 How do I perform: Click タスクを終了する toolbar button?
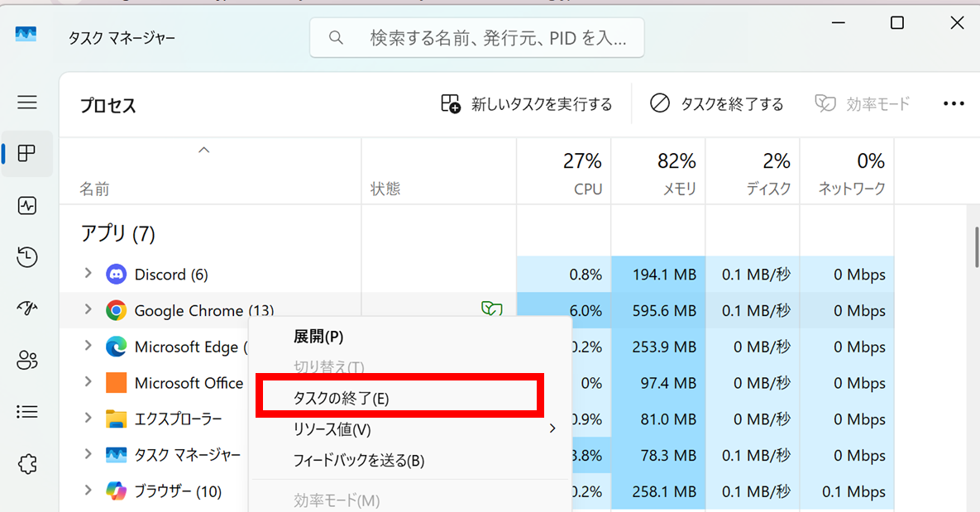[716, 103]
